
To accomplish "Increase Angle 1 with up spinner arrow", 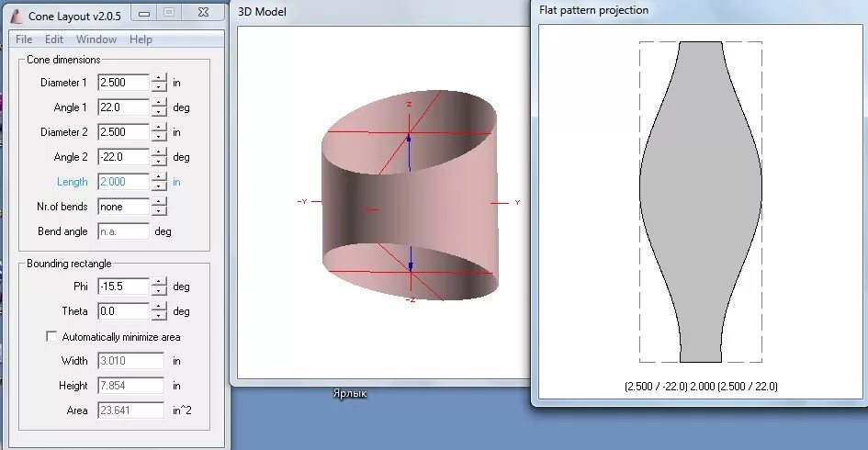I will pyautogui.click(x=159, y=104).
